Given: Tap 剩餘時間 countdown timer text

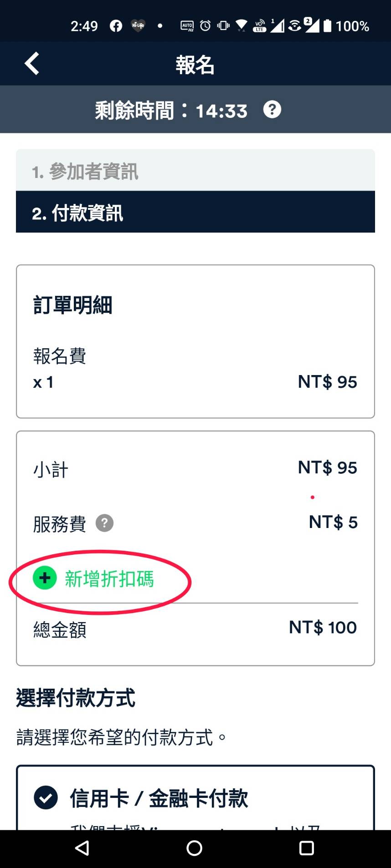Looking at the screenshot, I should (171, 111).
